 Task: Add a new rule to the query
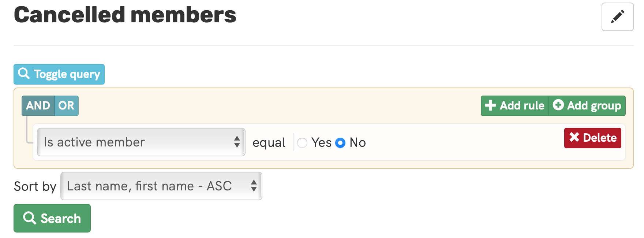515,106
